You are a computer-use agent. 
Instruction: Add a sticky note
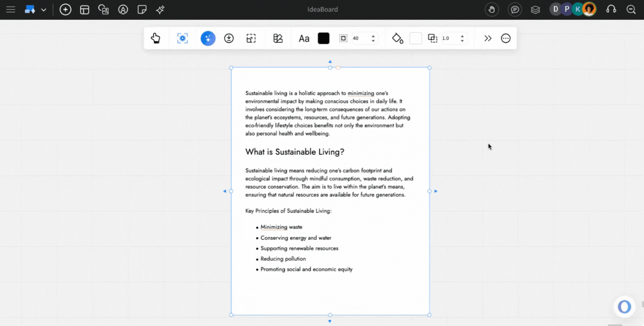[142, 10]
